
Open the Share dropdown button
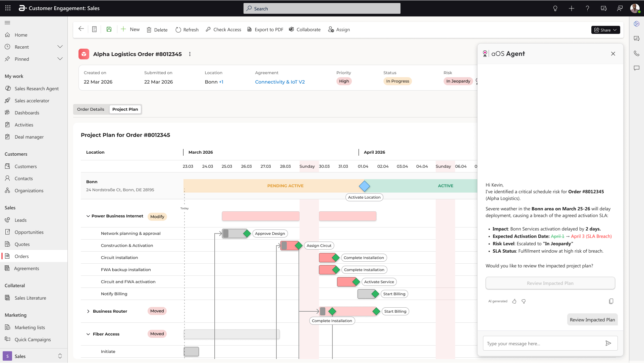click(605, 30)
